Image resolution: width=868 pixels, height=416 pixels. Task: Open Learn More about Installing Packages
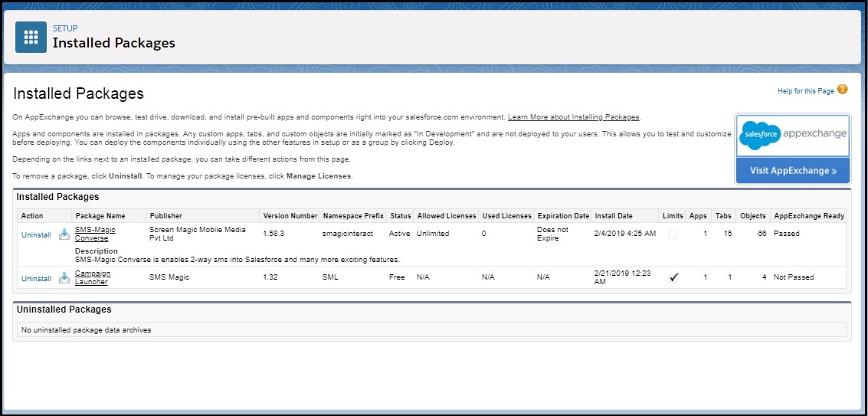tap(574, 117)
